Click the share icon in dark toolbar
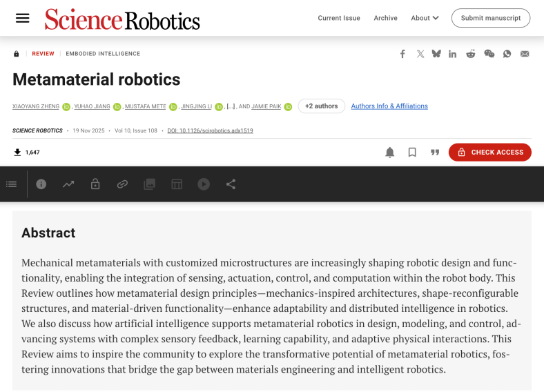 [x=231, y=184]
